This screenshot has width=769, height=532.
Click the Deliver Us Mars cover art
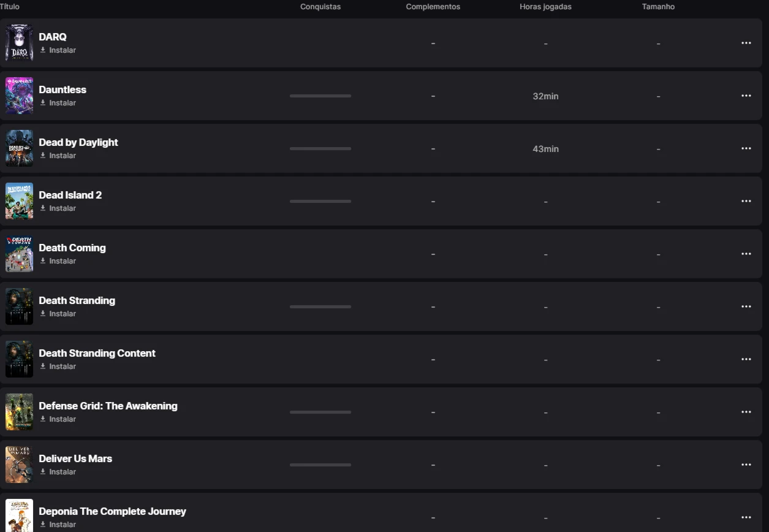pos(19,465)
